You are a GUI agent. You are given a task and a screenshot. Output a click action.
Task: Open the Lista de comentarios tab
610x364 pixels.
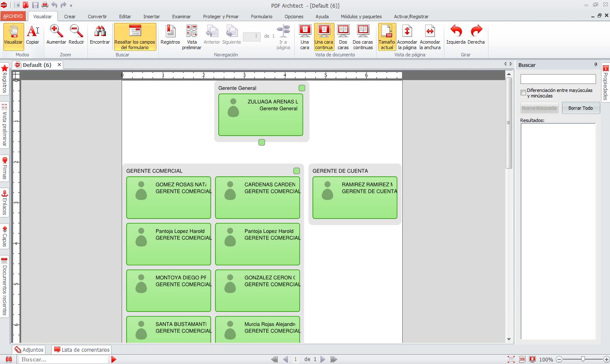(x=82, y=350)
